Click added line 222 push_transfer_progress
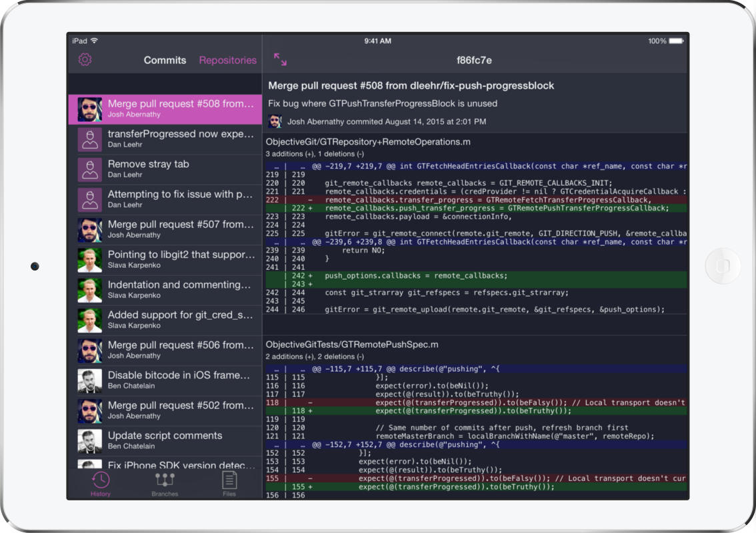 (x=475, y=208)
